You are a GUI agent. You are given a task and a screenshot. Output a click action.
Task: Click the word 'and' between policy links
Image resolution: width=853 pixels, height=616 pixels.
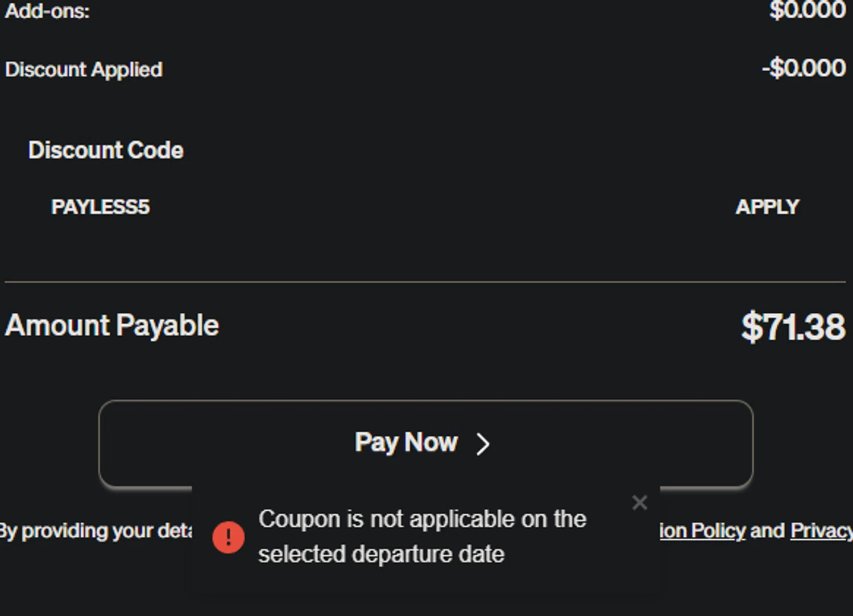(x=767, y=531)
